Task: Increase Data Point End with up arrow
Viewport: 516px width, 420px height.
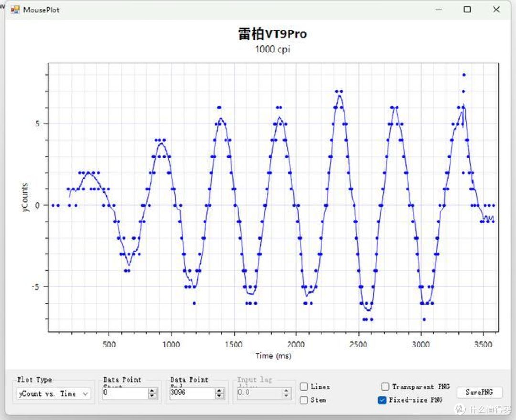Action: coord(219,391)
